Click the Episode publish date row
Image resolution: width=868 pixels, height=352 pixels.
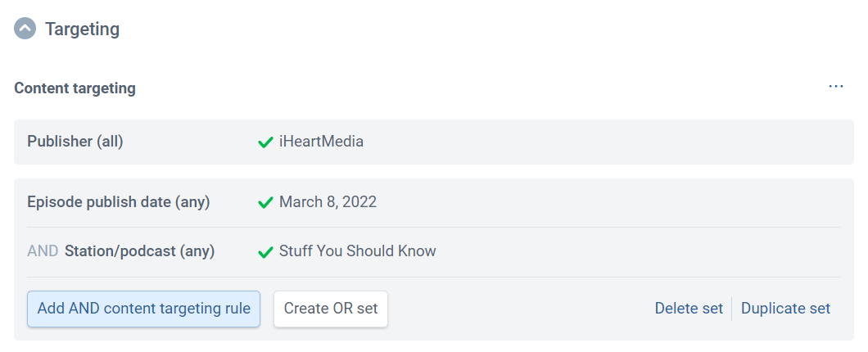point(573,202)
